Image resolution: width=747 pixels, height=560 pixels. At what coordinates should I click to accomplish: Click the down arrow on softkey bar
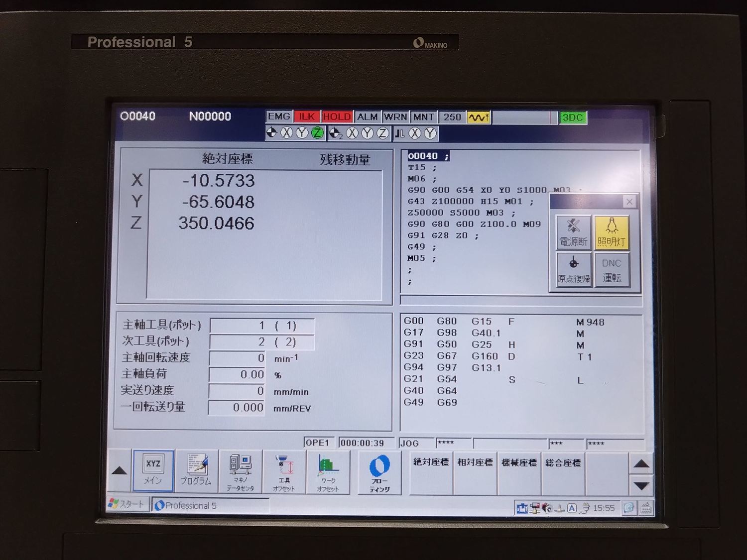pyautogui.click(x=641, y=485)
